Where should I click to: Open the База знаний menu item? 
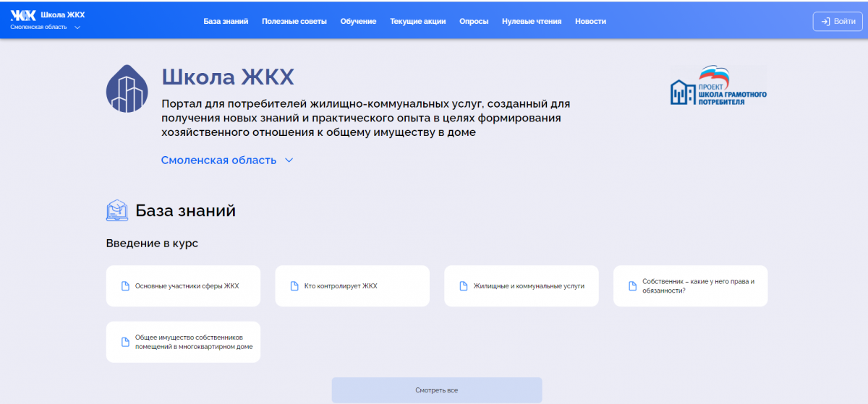226,21
